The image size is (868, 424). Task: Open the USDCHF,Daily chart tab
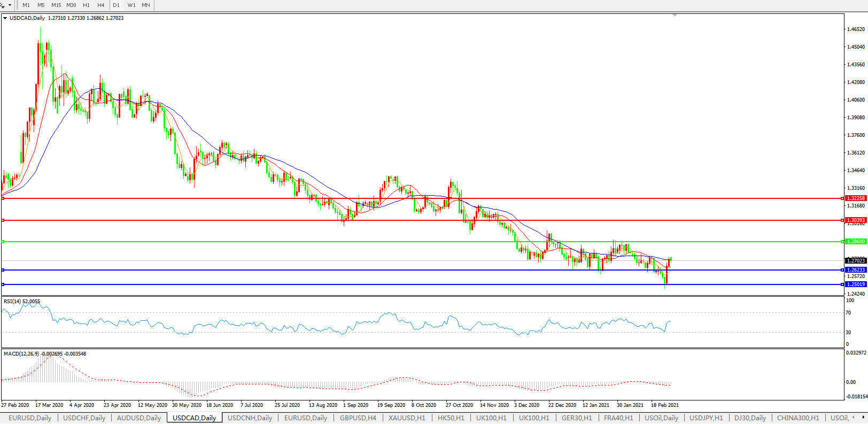click(84, 418)
